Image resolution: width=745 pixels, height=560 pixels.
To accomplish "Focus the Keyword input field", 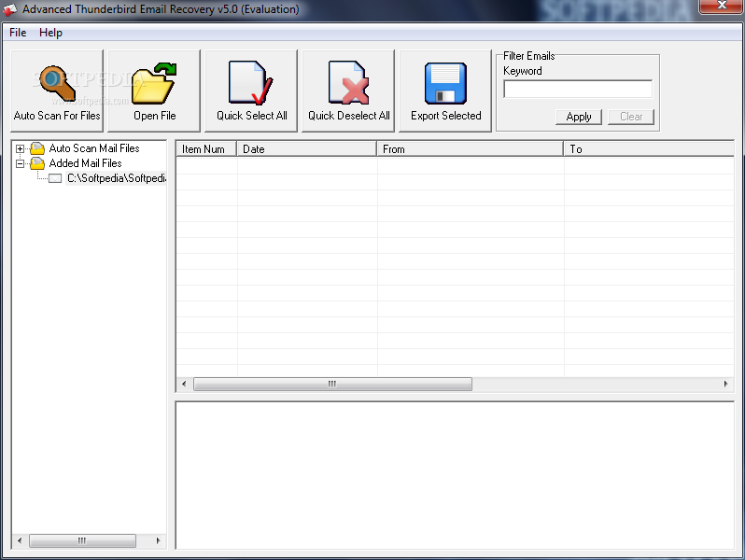I will pos(578,90).
